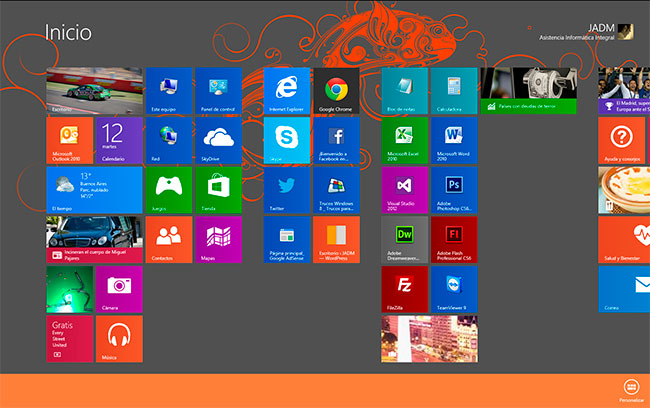The width and height of the screenshot is (650, 408).
Task: Launch Microsoft Word 2010 tile
Action: click(x=454, y=141)
